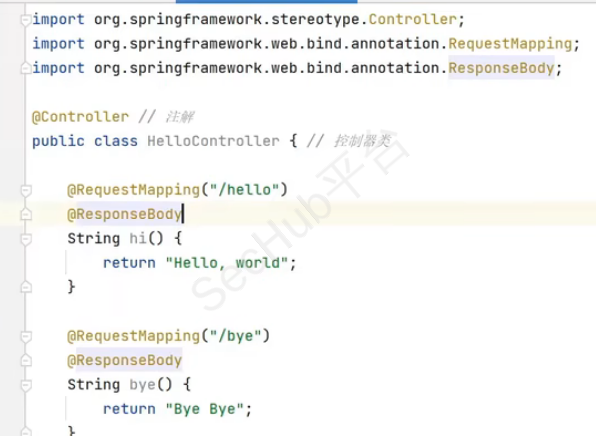The image size is (596, 436).
Task: Click the "Bye Bye" return string
Action: tap(204, 409)
